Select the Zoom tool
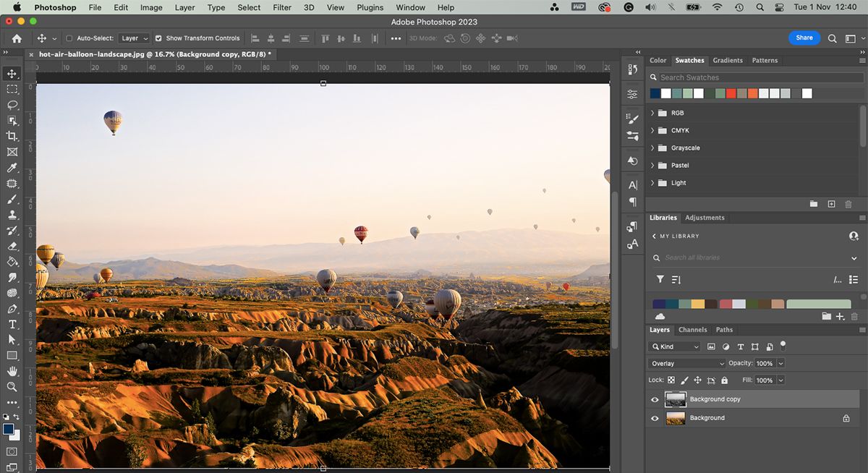This screenshot has width=868, height=473. tap(12, 387)
